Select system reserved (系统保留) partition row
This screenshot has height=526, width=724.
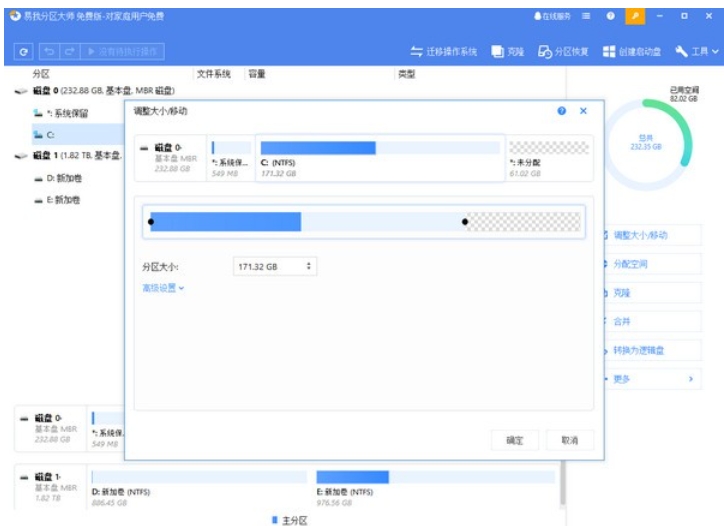click(x=60, y=113)
